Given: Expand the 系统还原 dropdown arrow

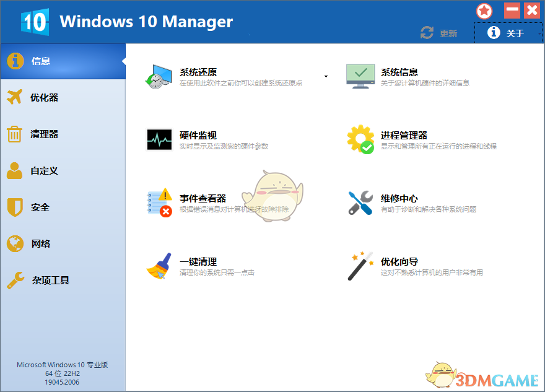Looking at the screenshot, I should [326, 76].
